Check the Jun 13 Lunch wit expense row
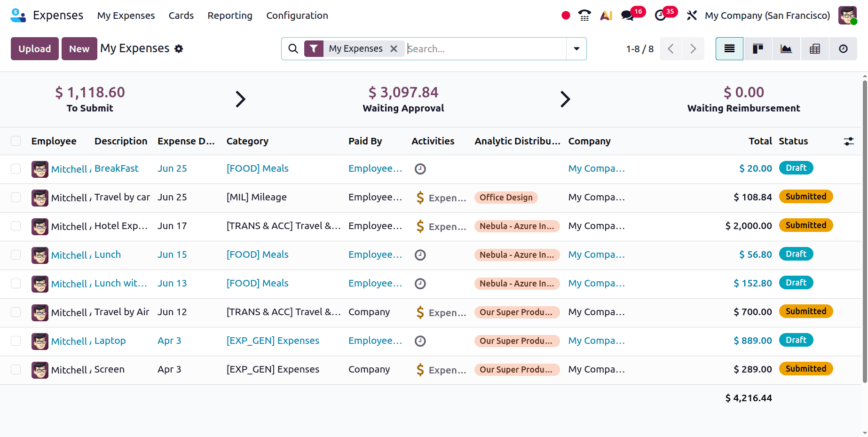Image resolution: width=868 pixels, height=437 pixels. 16,284
